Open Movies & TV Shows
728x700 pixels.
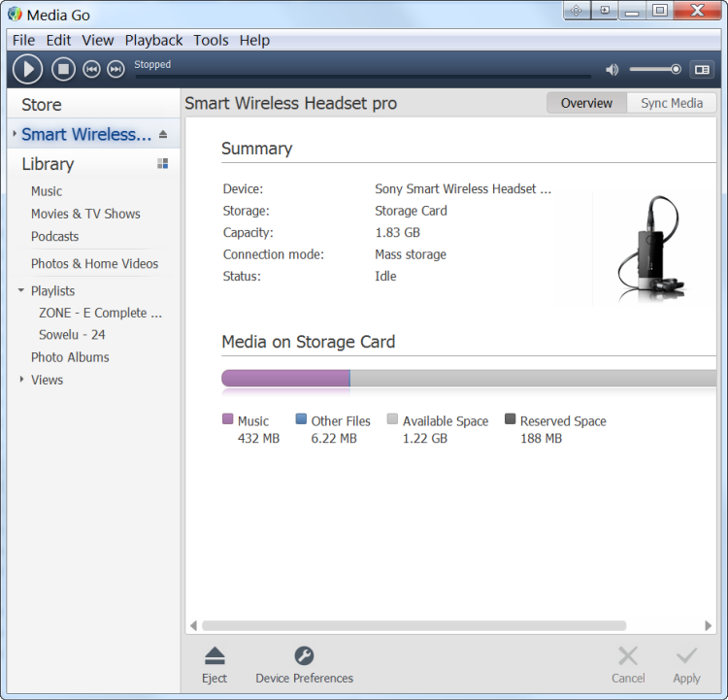pos(85,214)
